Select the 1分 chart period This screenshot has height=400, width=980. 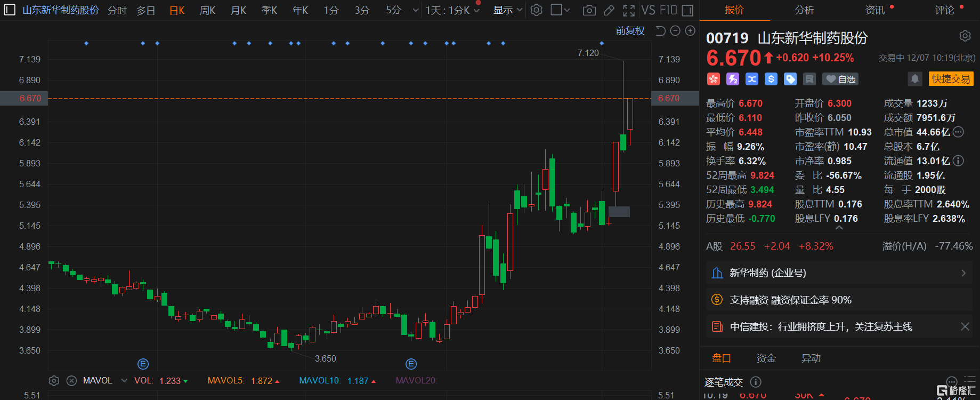click(331, 10)
